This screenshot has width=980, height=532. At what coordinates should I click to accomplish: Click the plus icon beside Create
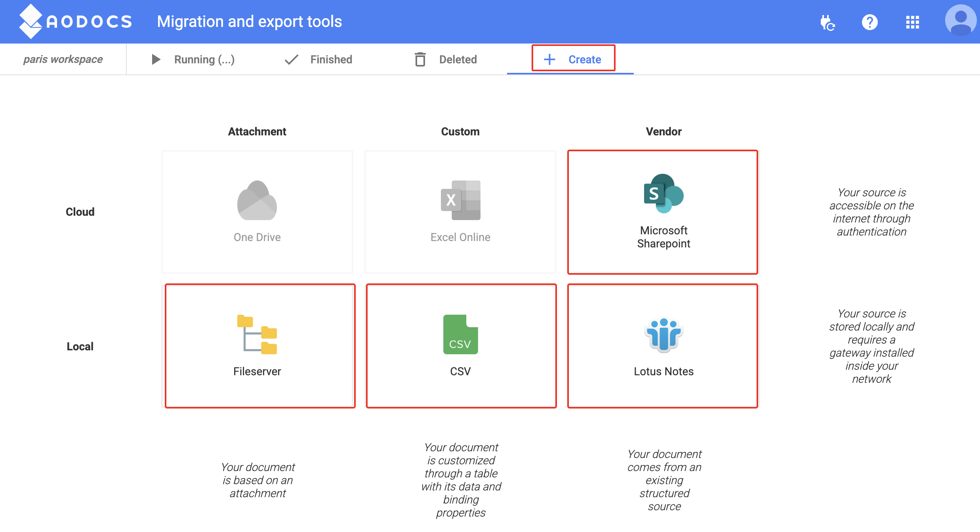(x=549, y=59)
